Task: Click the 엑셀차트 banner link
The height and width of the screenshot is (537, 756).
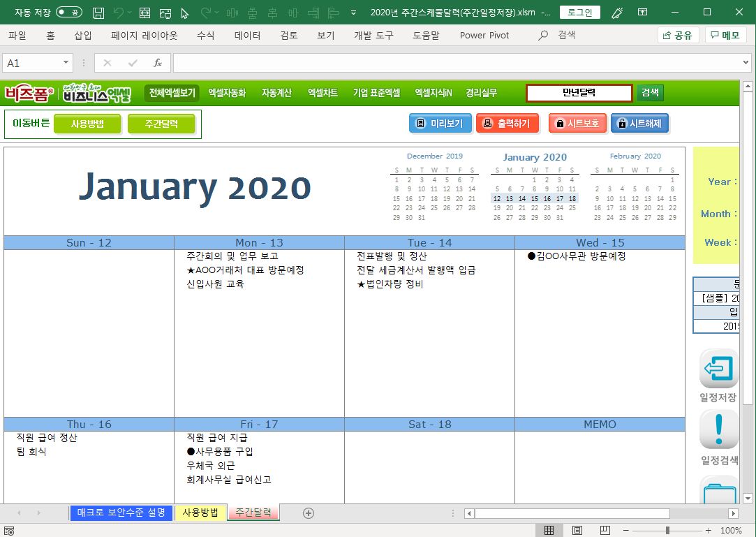Action: (x=323, y=93)
